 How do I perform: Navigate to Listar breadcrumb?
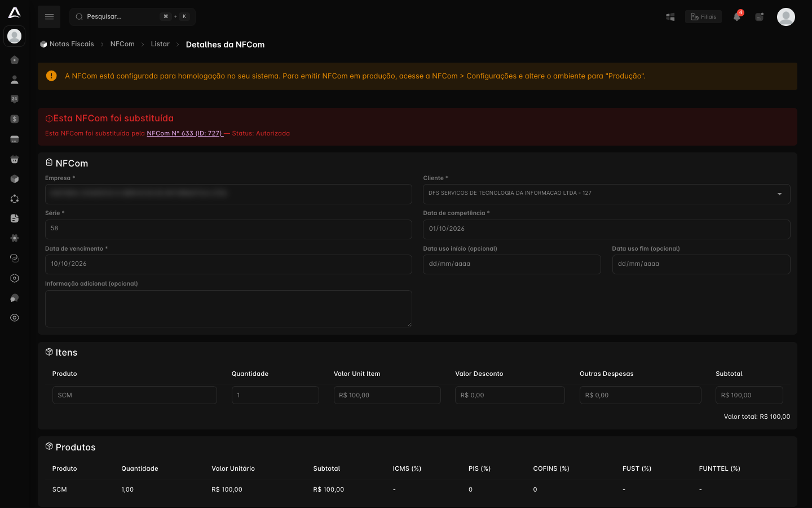point(160,44)
